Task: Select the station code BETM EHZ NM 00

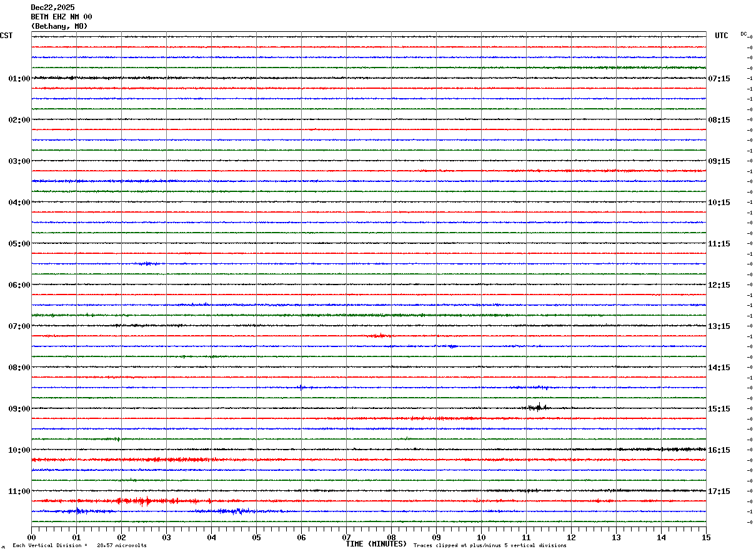Action: tap(61, 17)
